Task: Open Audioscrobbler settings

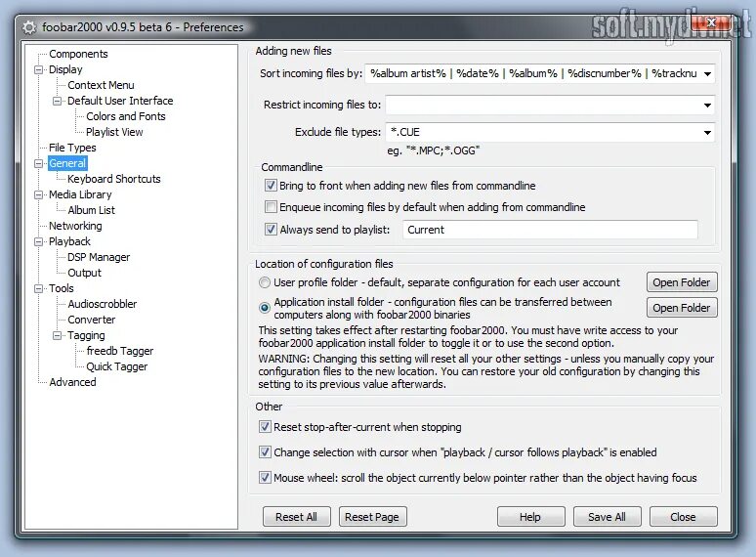Action: (x=103, y=304)
